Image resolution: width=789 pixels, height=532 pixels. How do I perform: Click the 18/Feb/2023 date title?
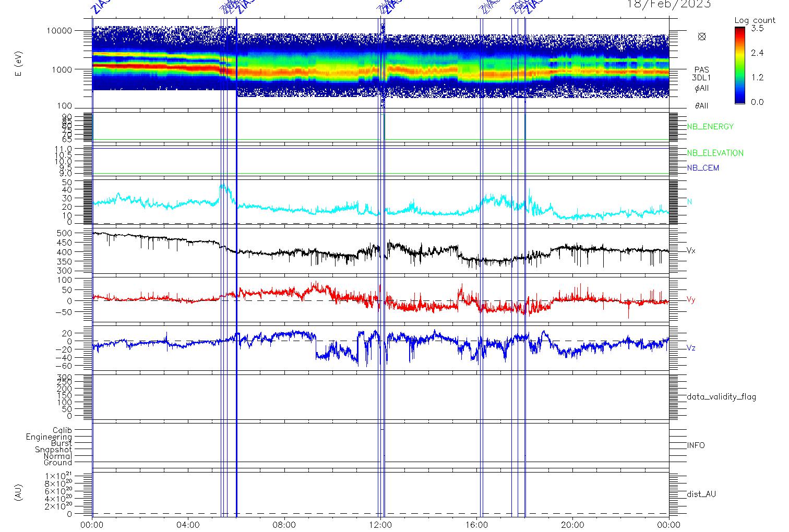click(x=668, y=4)
